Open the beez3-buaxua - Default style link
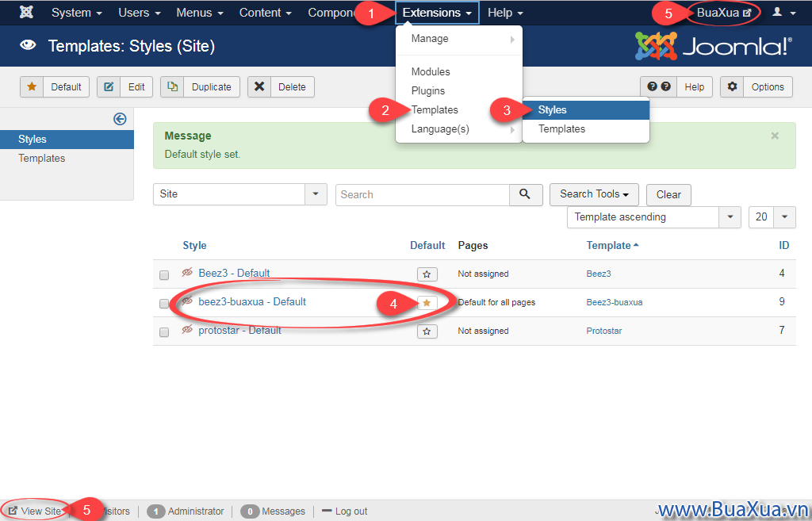This screenshot has width=812, height=521. (251, 302)
